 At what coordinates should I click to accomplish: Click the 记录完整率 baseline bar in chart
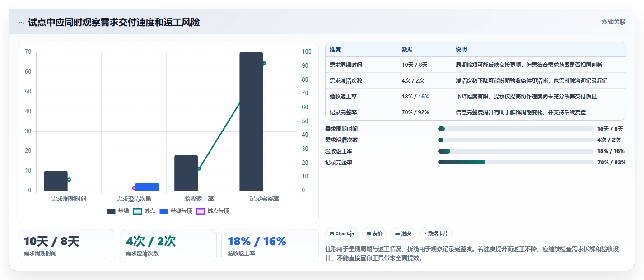251,121
